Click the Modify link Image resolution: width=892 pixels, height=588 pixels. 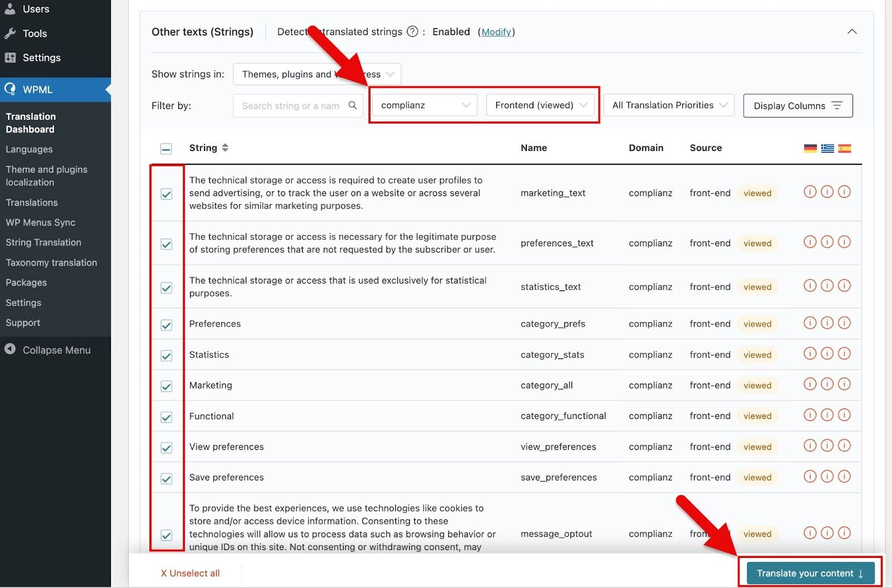[496, 32]
